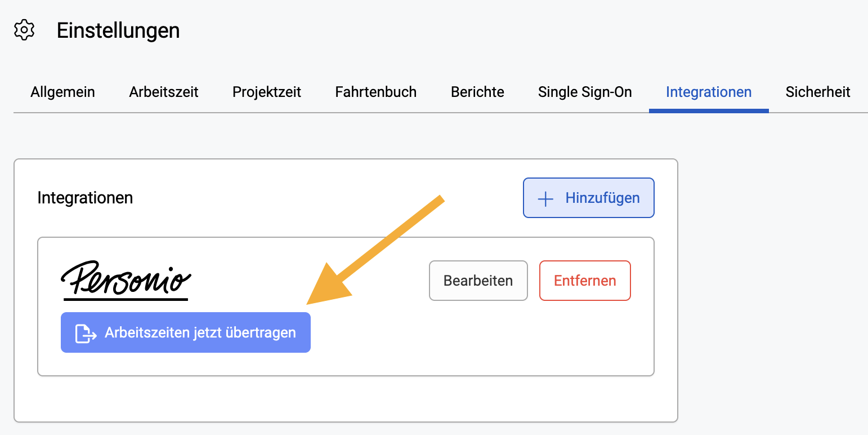Image resolution: width=868 pixels, height=435 pixels.
Task: Click the plus icon on Hinzufügen
Action: point(545,198)
